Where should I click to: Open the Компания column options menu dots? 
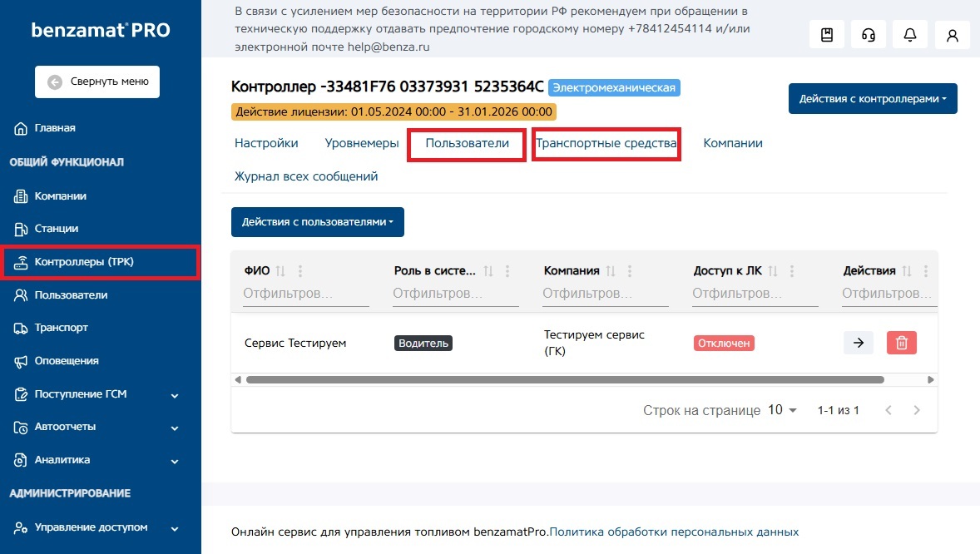630,271
